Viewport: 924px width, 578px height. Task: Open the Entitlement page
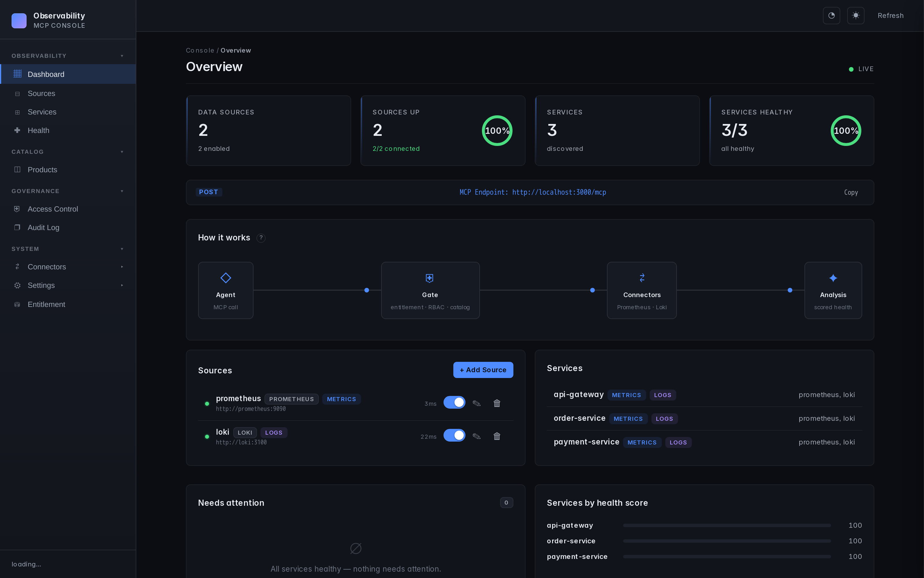[x=68, y=304]
